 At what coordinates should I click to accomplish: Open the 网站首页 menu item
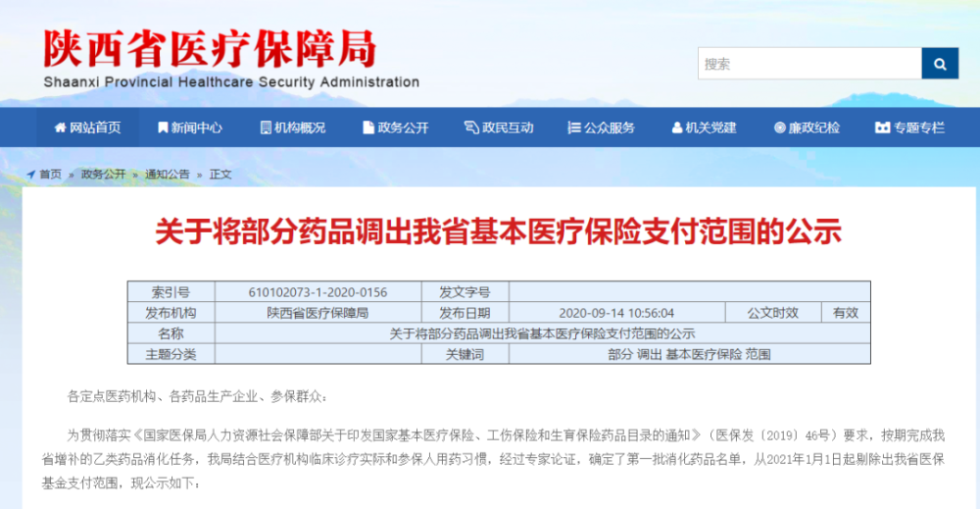tap(88, 127)
